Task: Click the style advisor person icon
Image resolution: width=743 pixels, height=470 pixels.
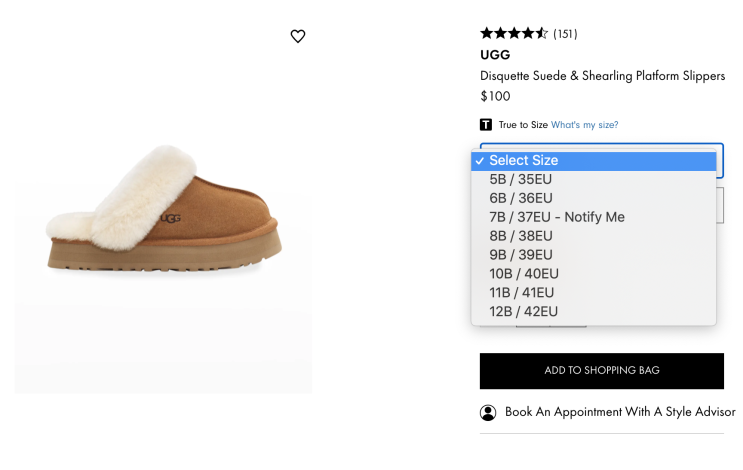Action: pos(488,412)
